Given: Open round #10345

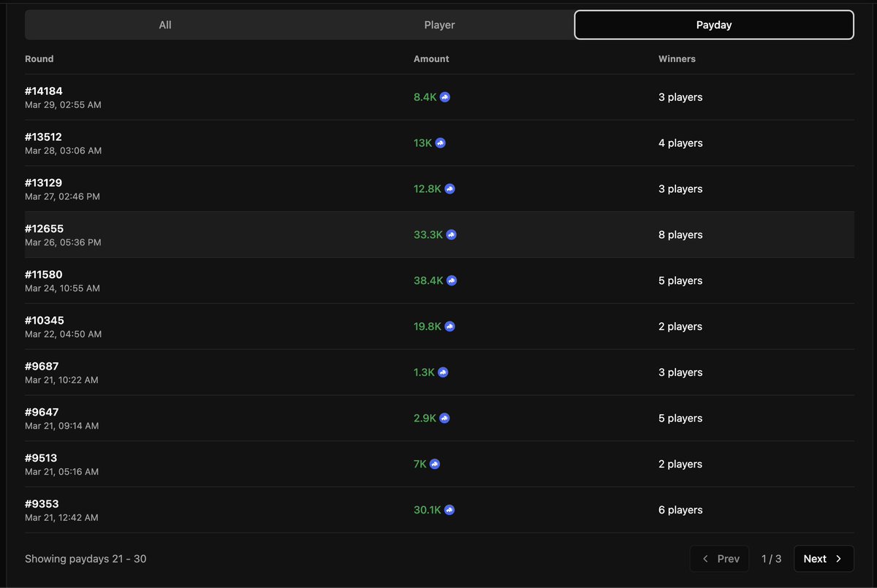Looking at the screenshot, I should pos(45,321).
